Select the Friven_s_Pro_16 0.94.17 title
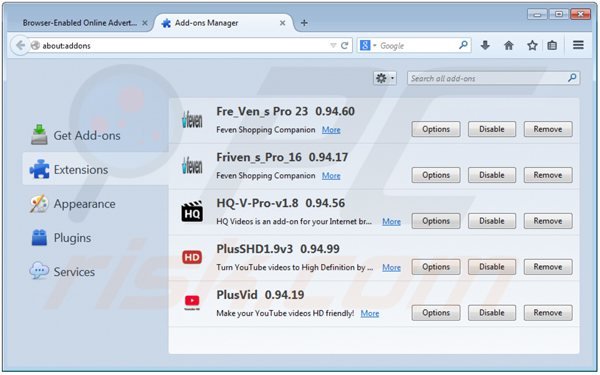600x375 pixels. tap(282, 157)
